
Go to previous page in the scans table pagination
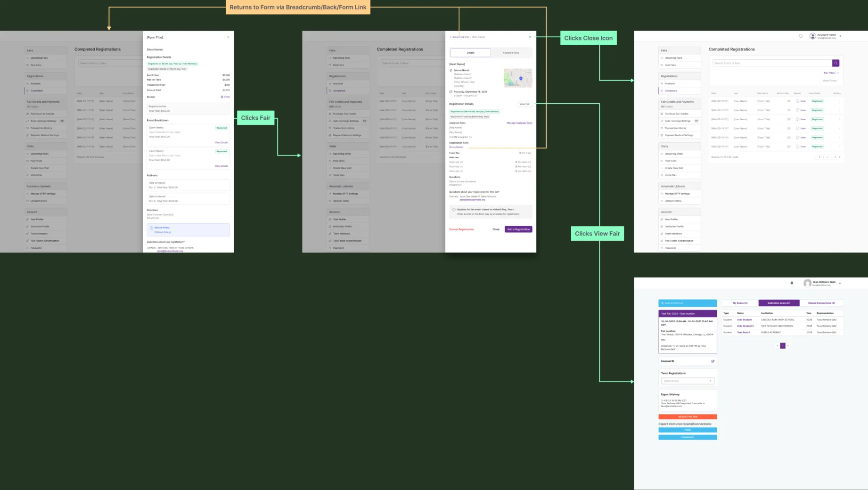(x=778, y=346)
